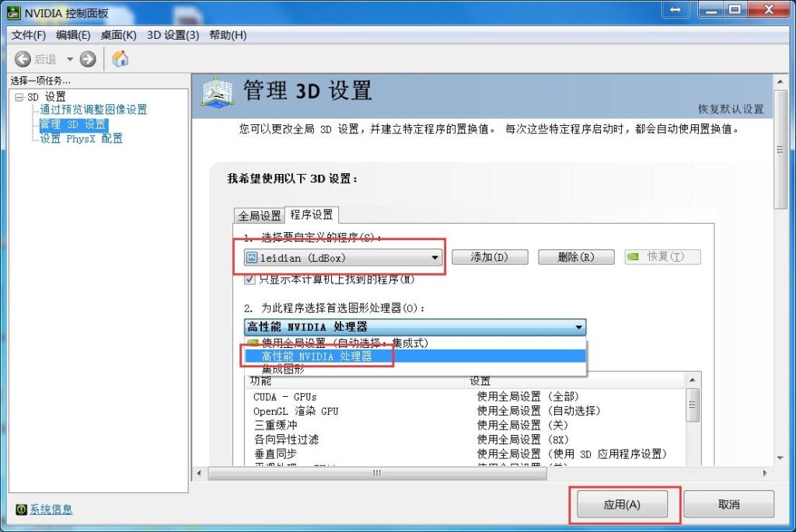The image size is (796, 532).
Task: Click 恢复默认设置 link in header
Action: coord(731,109)
